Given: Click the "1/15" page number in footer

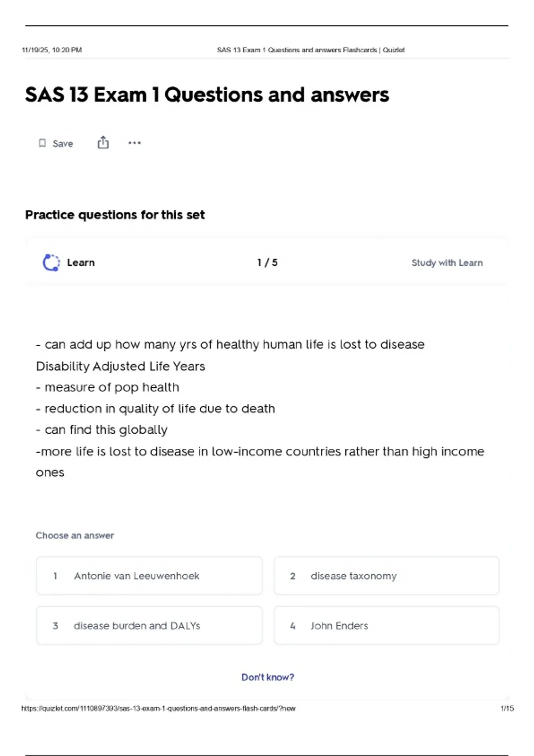Looking at the screenshot, I should point(507,708).
